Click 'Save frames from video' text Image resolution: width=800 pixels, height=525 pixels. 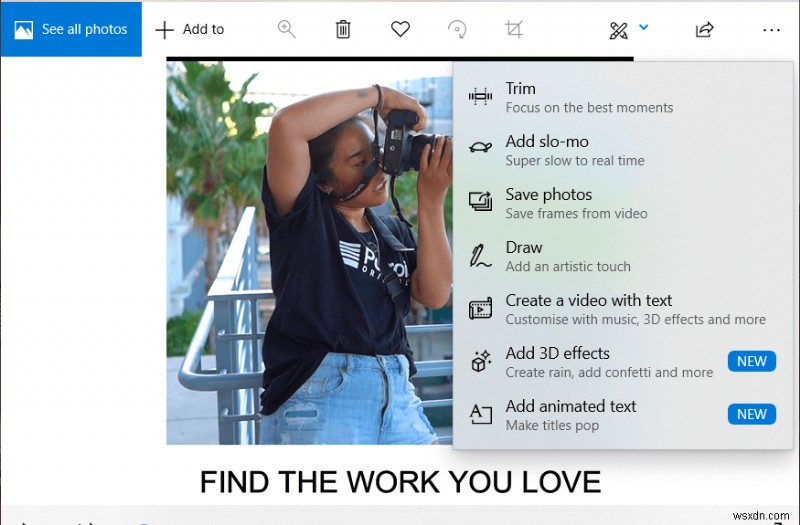[x=577, y=214]
